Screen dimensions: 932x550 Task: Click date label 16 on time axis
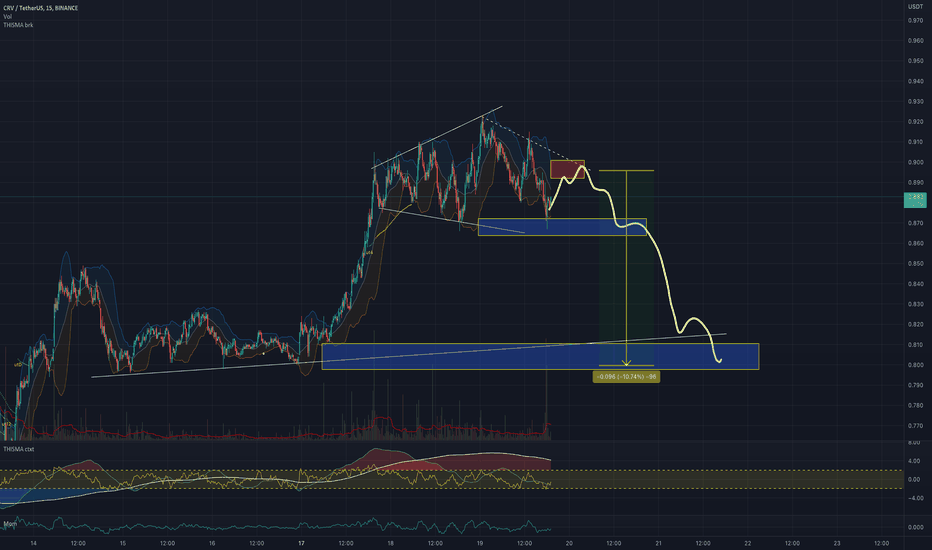[x=212, y=543]
